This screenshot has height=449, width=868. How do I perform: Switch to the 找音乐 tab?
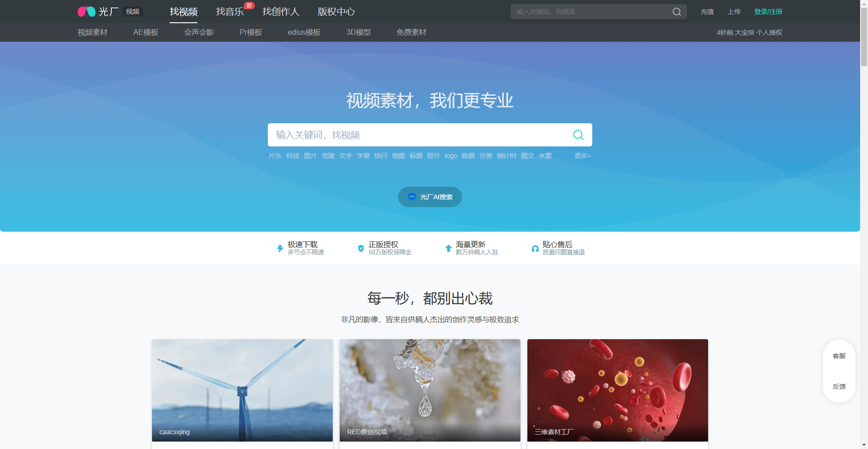[230, 12]
